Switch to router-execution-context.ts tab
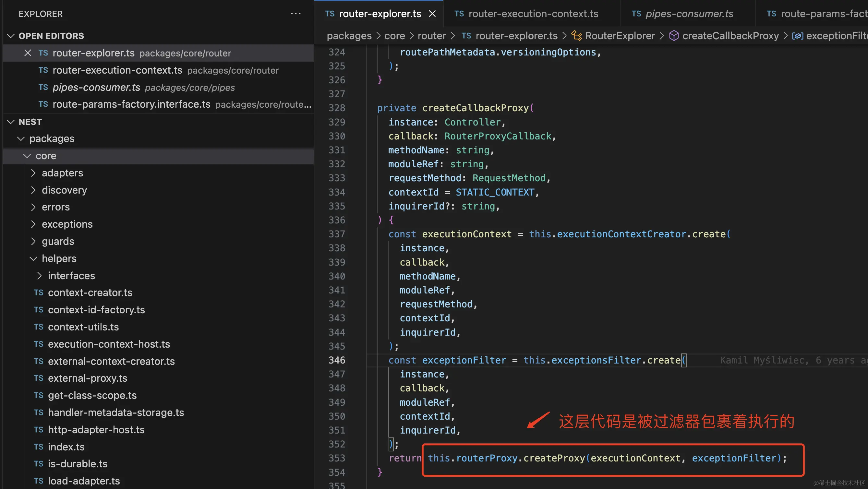Viewport: 868px width, 489px height. pos(532,14)
